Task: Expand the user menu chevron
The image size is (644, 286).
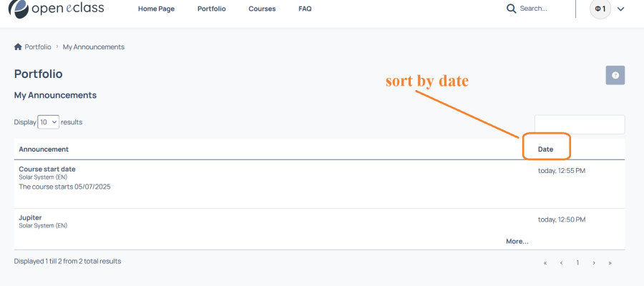Action: 620,9
